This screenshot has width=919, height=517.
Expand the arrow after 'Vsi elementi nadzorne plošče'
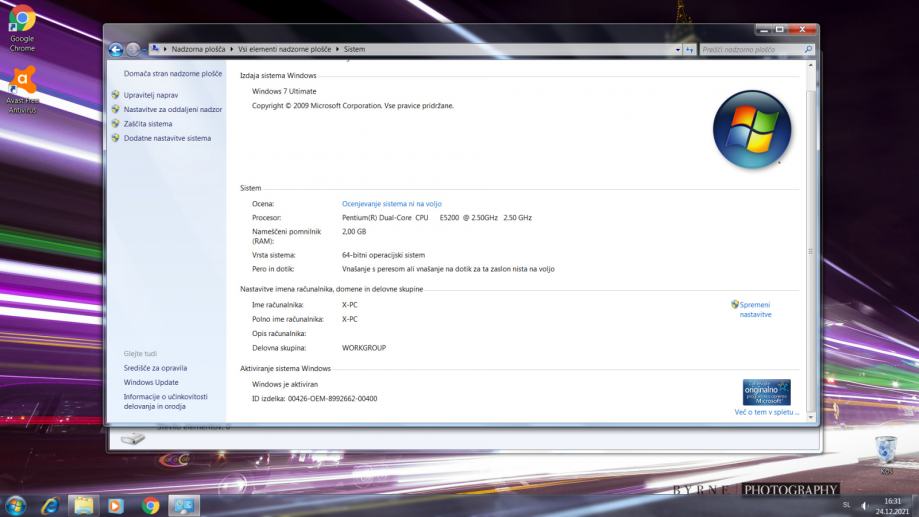pos(337,49)
